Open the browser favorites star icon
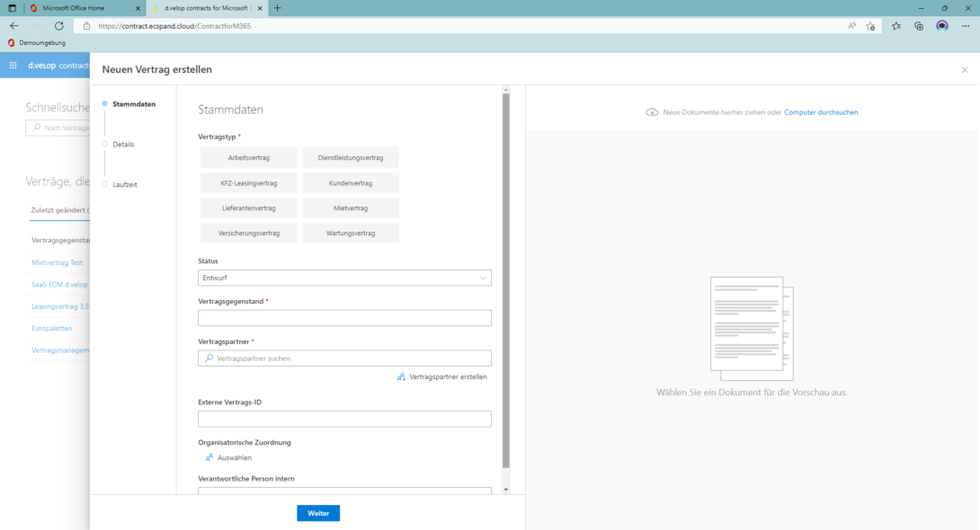 click(895, 26)
